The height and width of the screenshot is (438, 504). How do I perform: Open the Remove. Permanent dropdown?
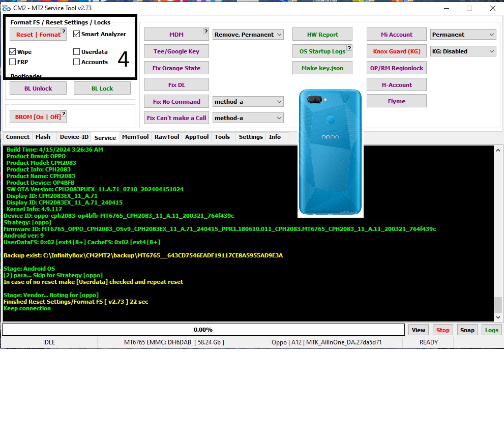[248, 35]
